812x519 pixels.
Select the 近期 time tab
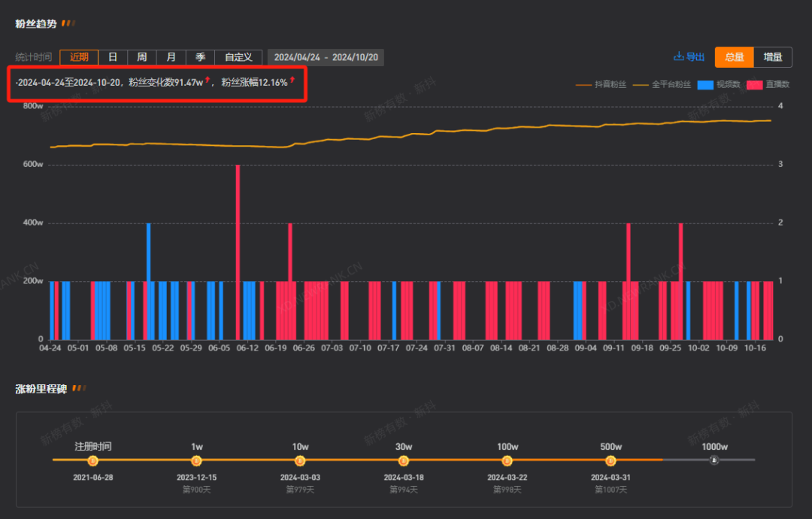(79, 57)
